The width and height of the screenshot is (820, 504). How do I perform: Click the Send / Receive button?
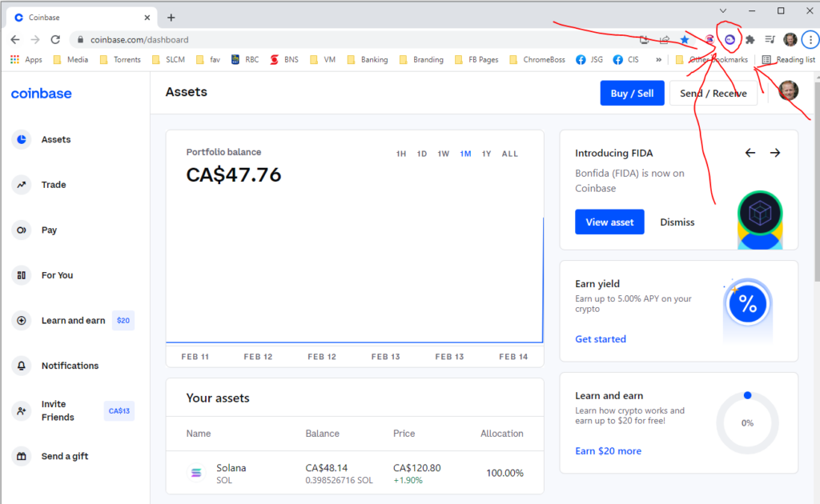click(713, 93)
